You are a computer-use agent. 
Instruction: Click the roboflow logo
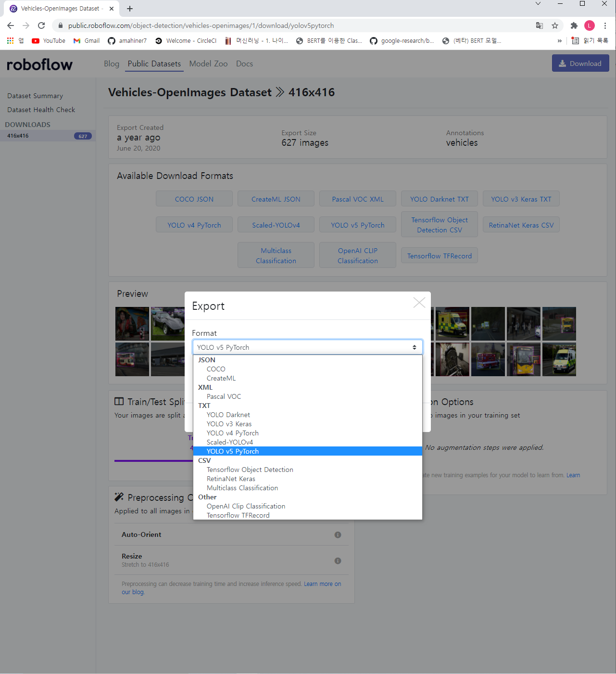pyautogui.click(x=39, y=64)
